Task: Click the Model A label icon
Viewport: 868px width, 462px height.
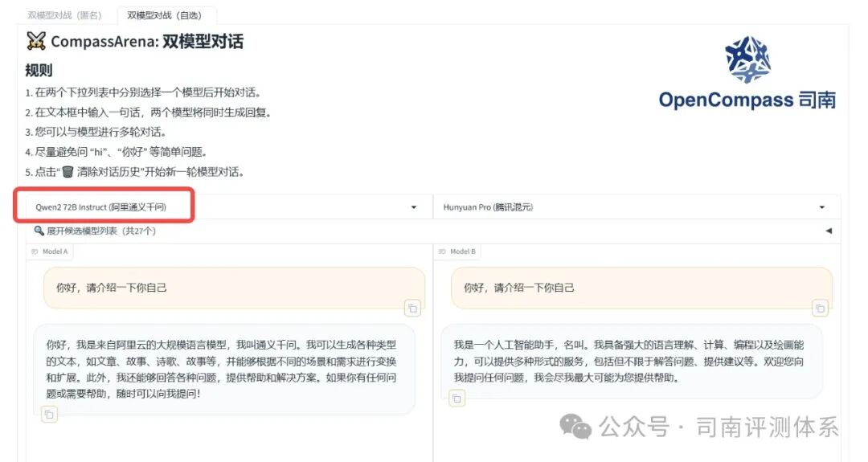Action: point(35,251)
